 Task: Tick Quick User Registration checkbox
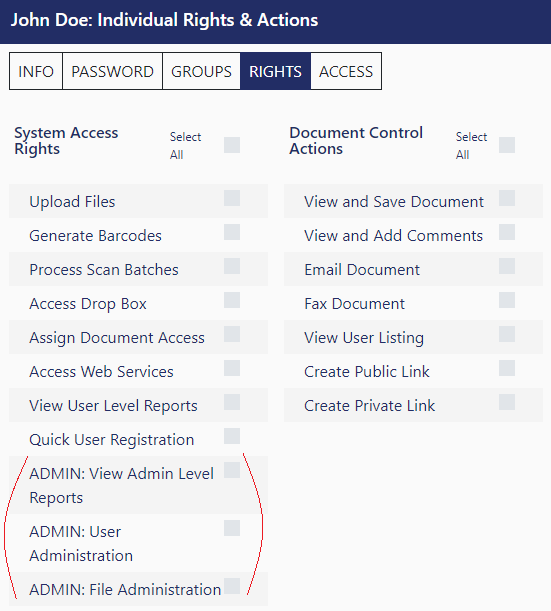pos(232,436)
